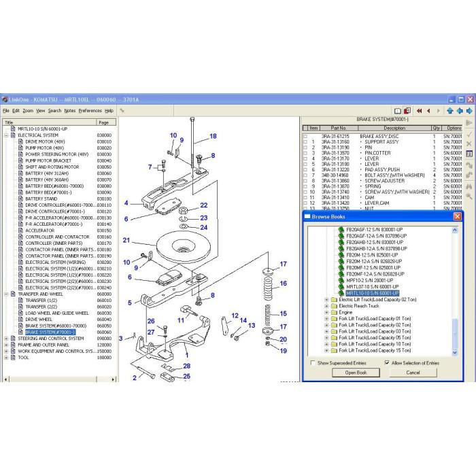Check the box for item 8 SCREW,ADJUSTER
Image resolution: width=476 pixels, height=476 pixels.
305,181
